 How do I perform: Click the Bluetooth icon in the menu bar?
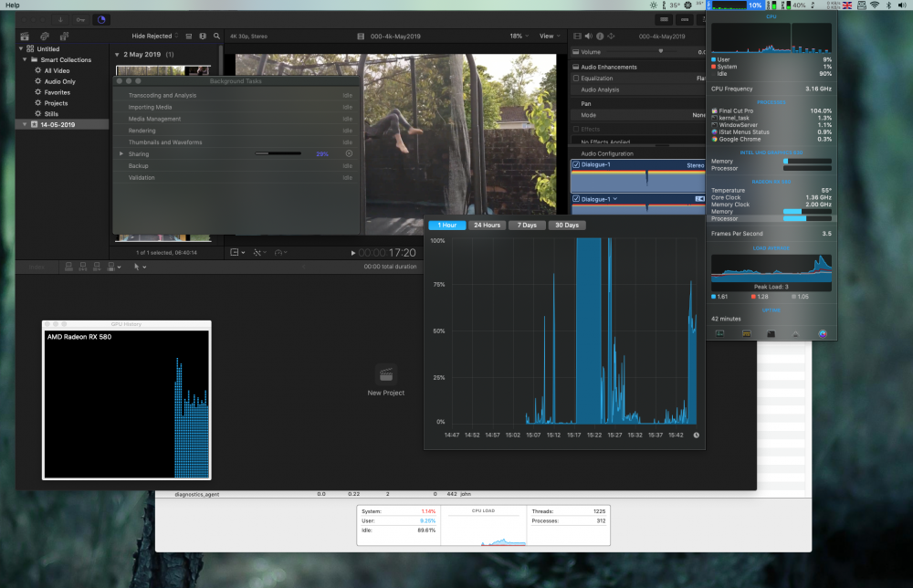click(x=888, y=5)
